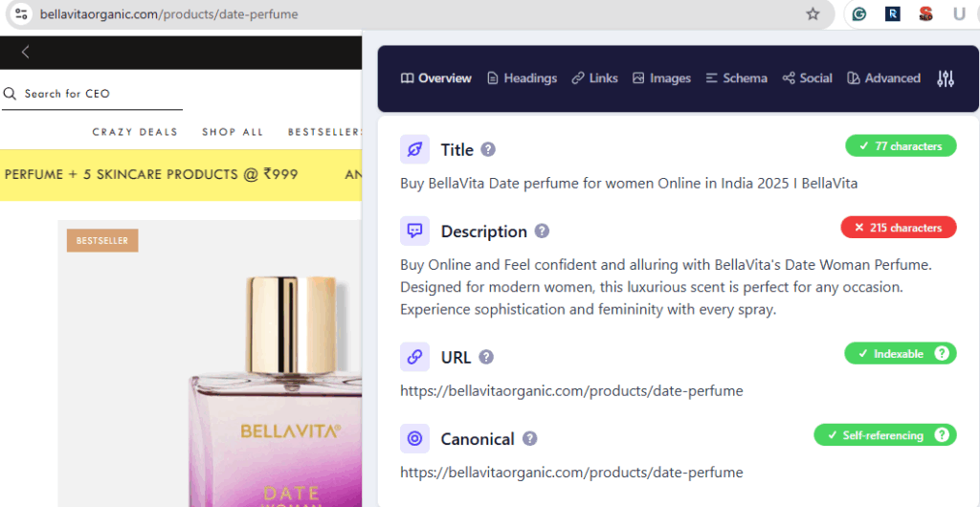980x507 pixels.
Task: Open the site information icon beside URL
Action: [x=21, y=13]
